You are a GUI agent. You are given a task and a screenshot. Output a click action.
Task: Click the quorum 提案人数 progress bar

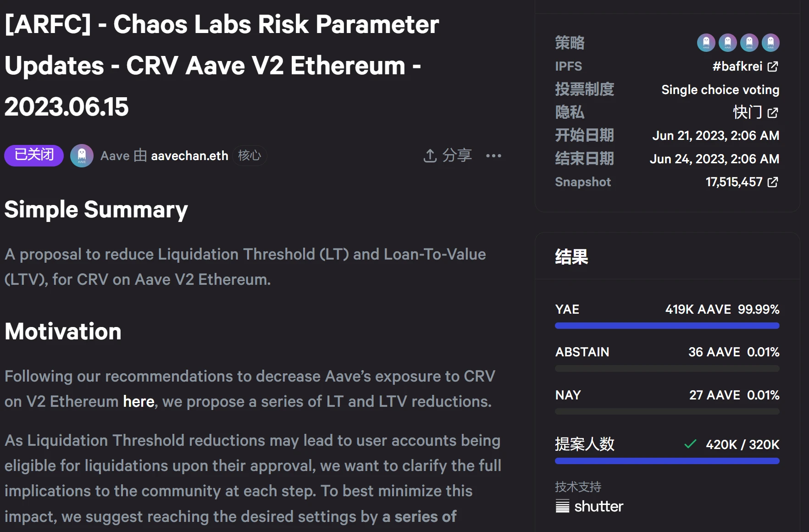click(x=667, y=461)
